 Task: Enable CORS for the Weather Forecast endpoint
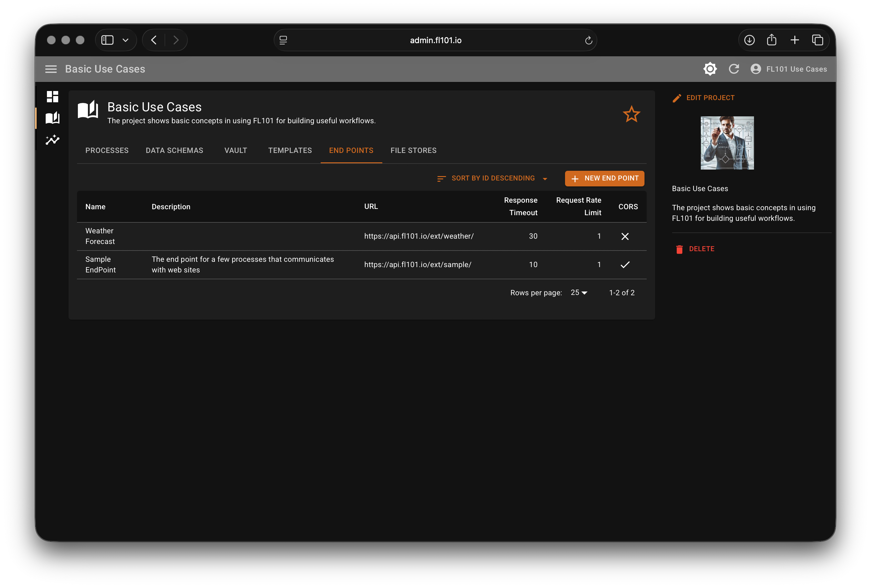click(625, 236)
